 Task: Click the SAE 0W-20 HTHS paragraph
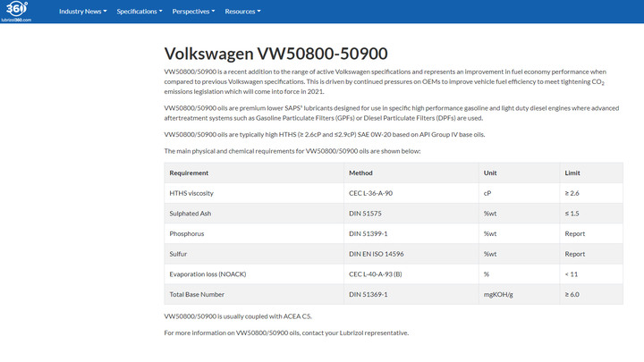tap(325, 135)
